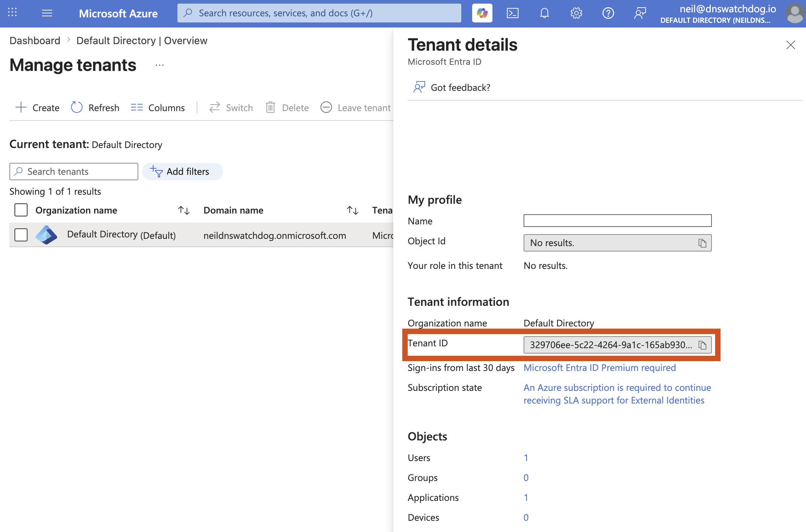Click the Got feedback? link
The height and width of the screenshot is (532, 806).
452,88
